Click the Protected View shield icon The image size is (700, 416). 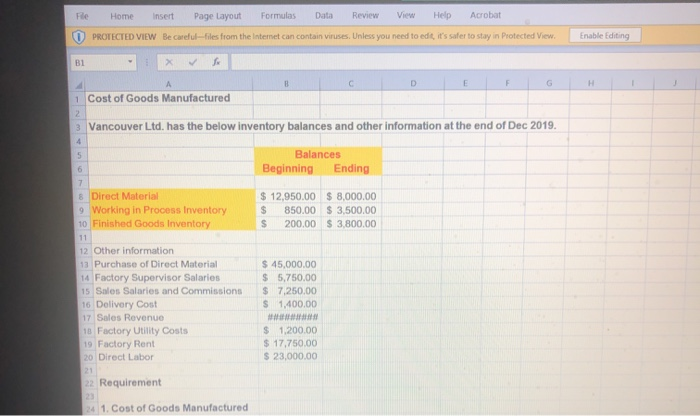(79, 37)
